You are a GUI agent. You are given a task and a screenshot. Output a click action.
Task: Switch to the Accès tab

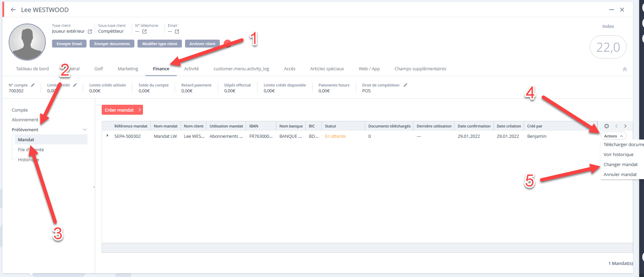click(289, 69)
